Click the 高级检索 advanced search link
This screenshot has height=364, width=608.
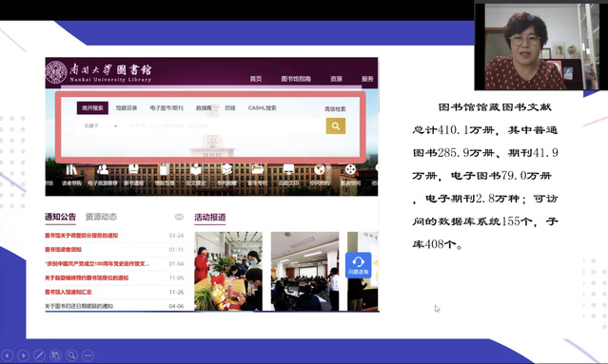(x=335, y=109)
